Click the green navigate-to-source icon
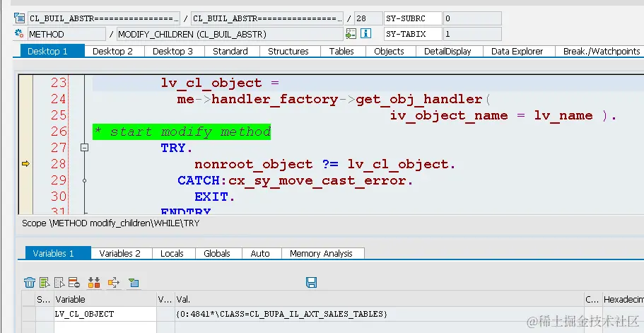 tap(351, 34)
